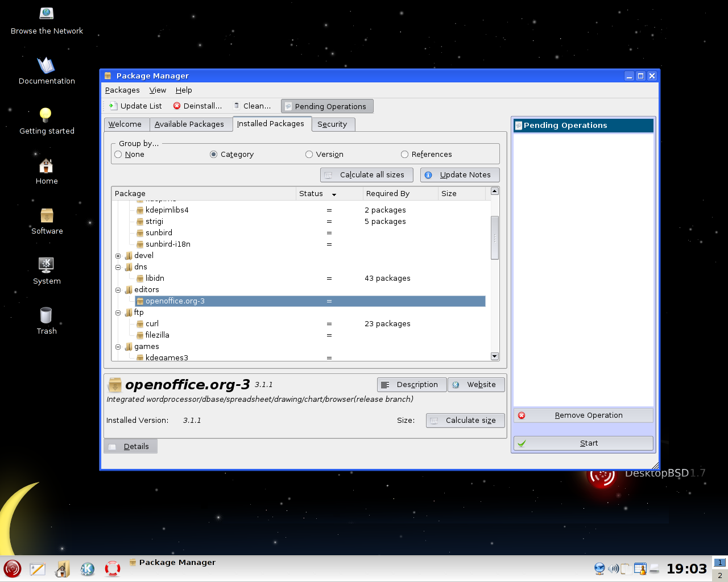Viewport: 728px width, 582px height.
Task: Click the Remove Operation button
Action: 584,415
